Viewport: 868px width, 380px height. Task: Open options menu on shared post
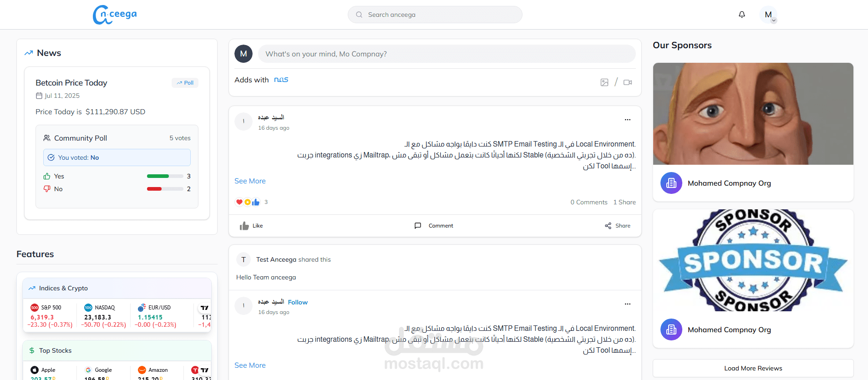628,304
